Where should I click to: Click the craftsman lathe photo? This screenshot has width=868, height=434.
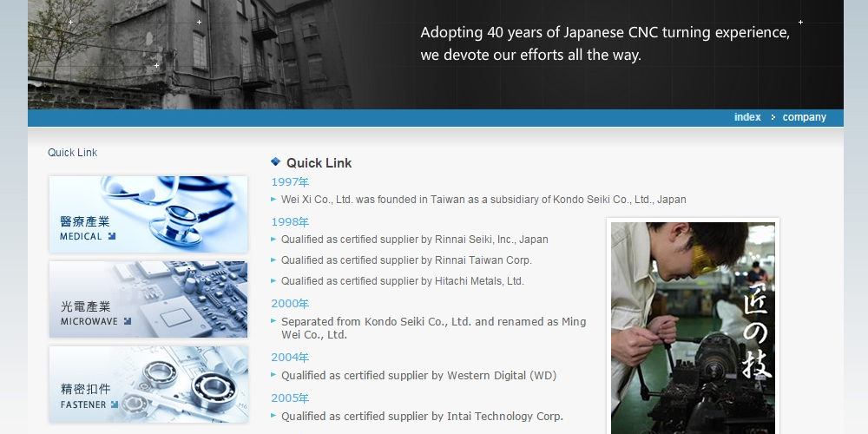693,328
